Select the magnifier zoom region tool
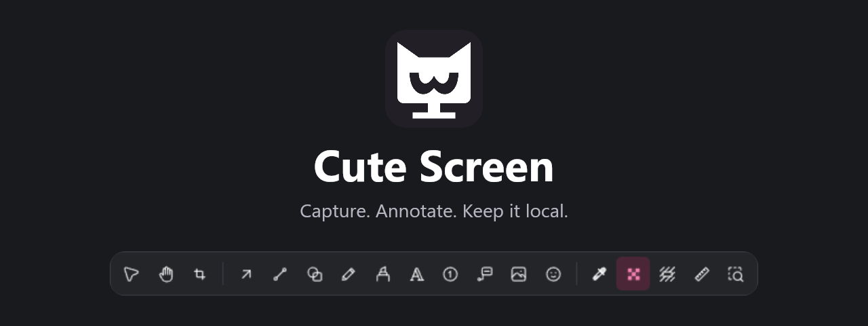Viewport: 868px width, 326px height. click(736, 274)
